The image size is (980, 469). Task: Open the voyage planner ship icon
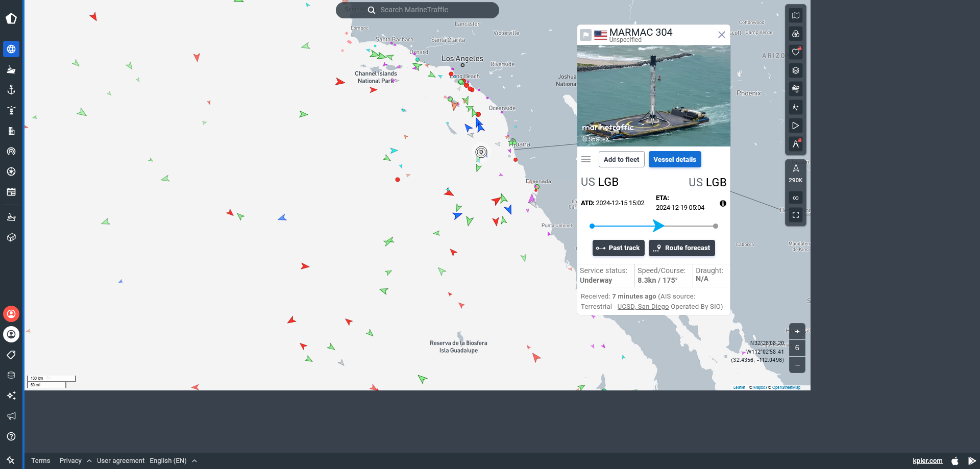click(x=11, y=217)
